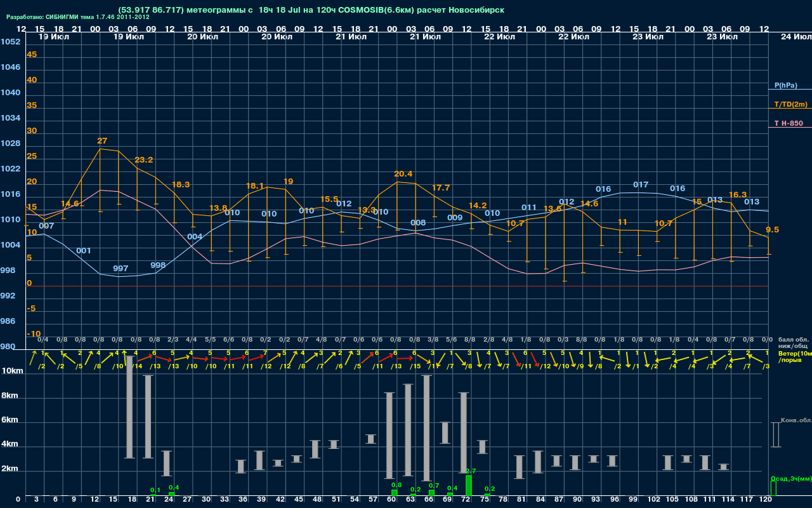Click the '24 Июл' date label

click(x=795, y=37)
